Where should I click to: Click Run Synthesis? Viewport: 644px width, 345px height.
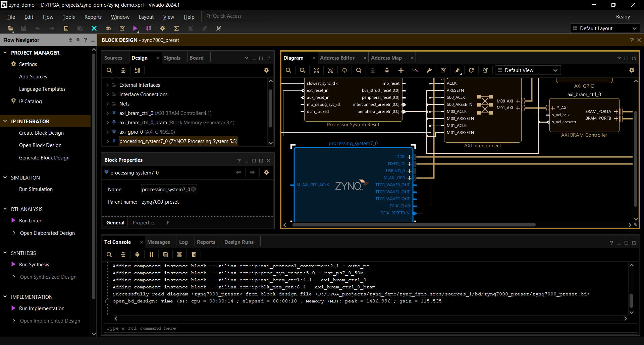click(34, 265)
